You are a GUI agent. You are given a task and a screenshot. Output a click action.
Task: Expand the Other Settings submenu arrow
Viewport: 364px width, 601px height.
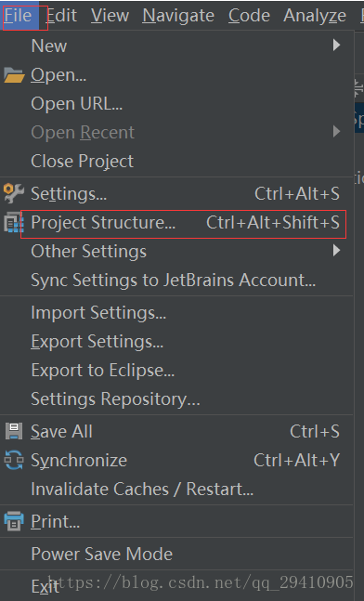click(336, 251)
